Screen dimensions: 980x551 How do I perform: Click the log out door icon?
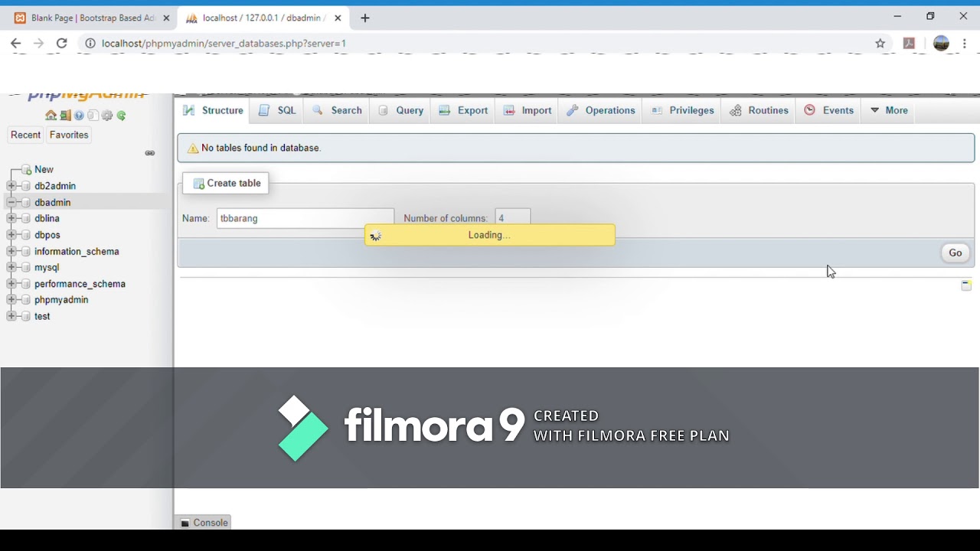65,116
